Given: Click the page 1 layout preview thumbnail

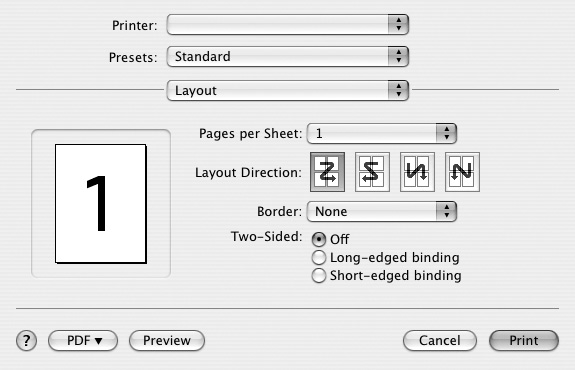Looking at the screenshot, I should [x=101, y=204].
